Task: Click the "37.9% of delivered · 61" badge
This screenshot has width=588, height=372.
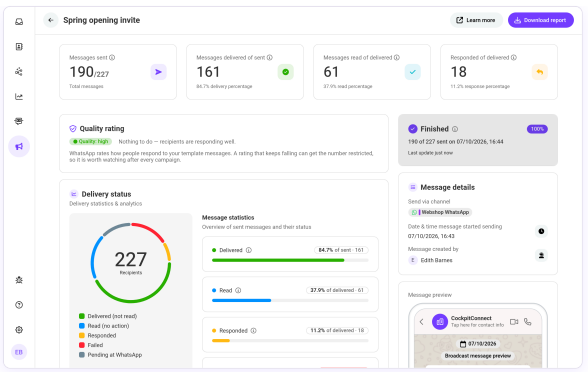Action: click(337, 290)
